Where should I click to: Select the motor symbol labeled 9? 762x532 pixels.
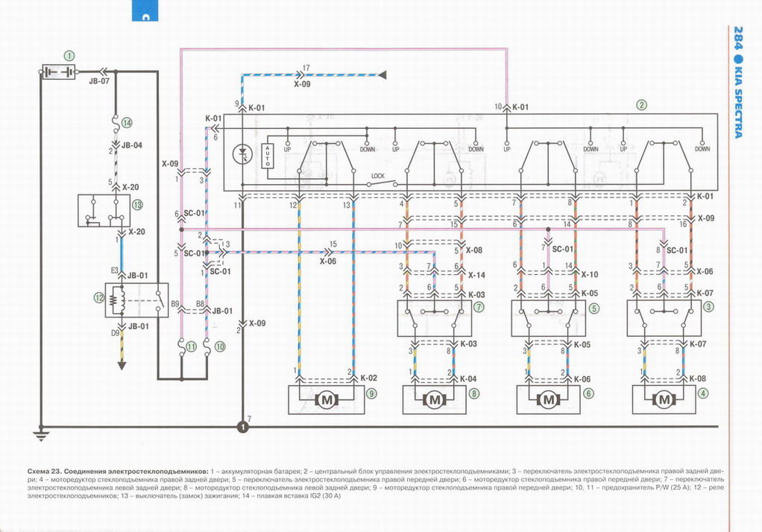coord(327,400)
